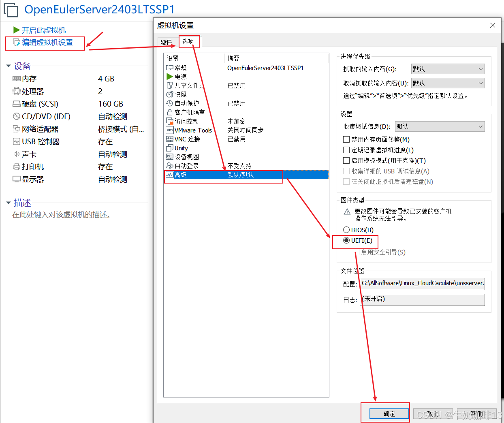This screenshot has height=423, width=504.
Task: Tick the 在关闭此虚拟机后清理磁盘(N) checkbox
Action: click(x=346, y=182)
